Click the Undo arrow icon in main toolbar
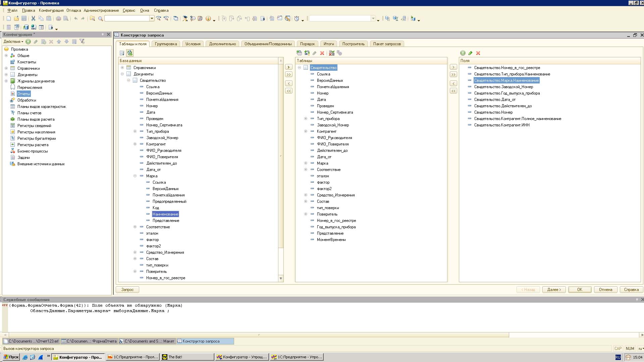644x362 pixels. (x=76, y=19)
